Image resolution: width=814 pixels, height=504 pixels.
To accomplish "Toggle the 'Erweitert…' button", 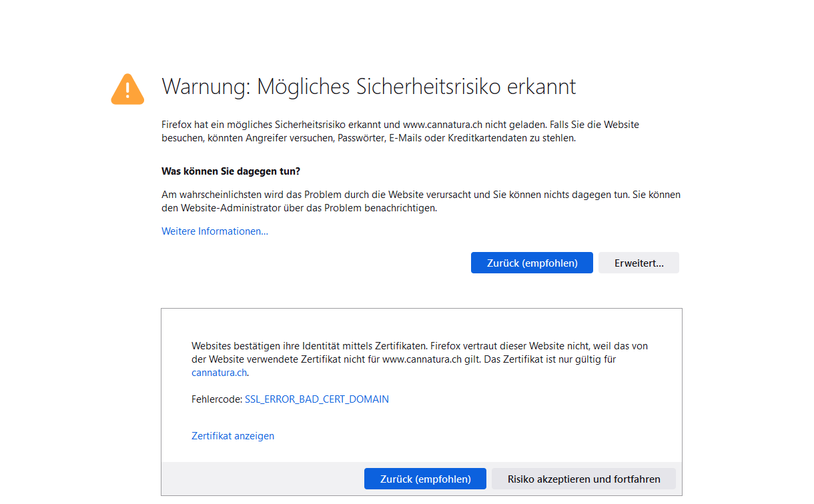I will pyautogui.click(x=639, y=263).
